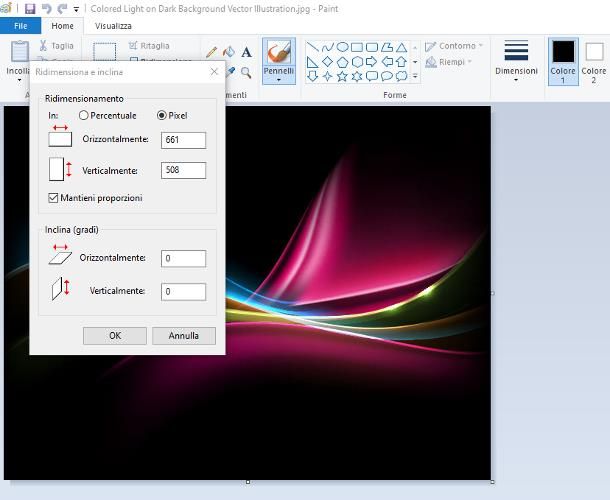Screen dimensions: 610x500
Task: Switch to the Visualizza tab
Action: coord(113,26)
